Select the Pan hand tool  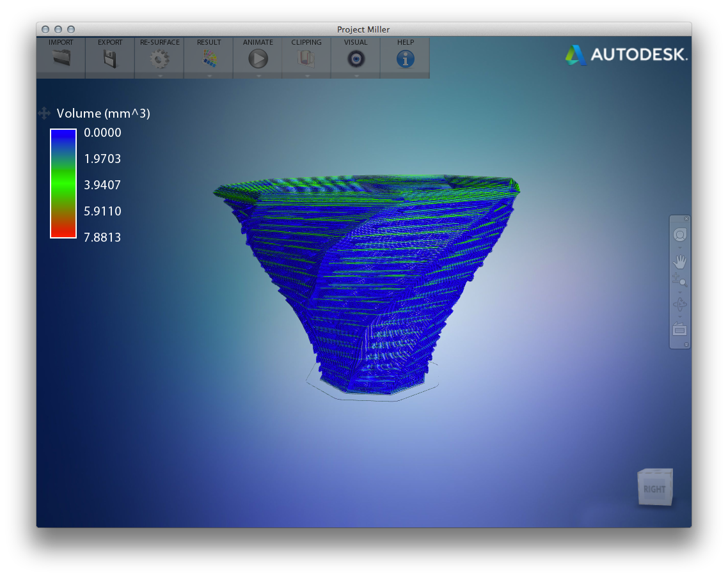click(x=679, y=262)
